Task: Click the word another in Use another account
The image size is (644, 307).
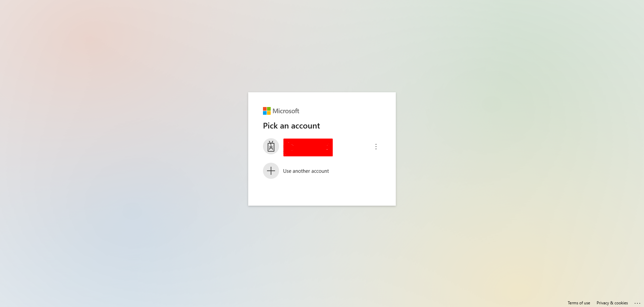Action: point(301,171)
